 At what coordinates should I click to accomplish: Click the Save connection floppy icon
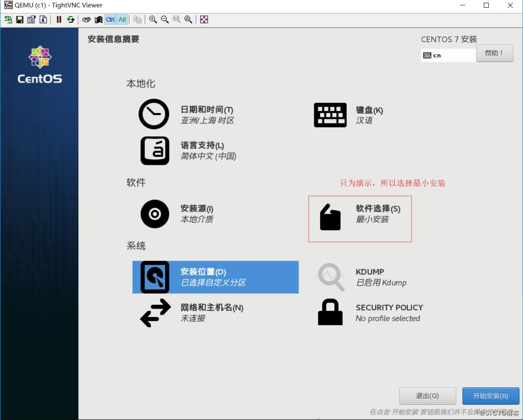pyautogui.click(x=20, y=20)
